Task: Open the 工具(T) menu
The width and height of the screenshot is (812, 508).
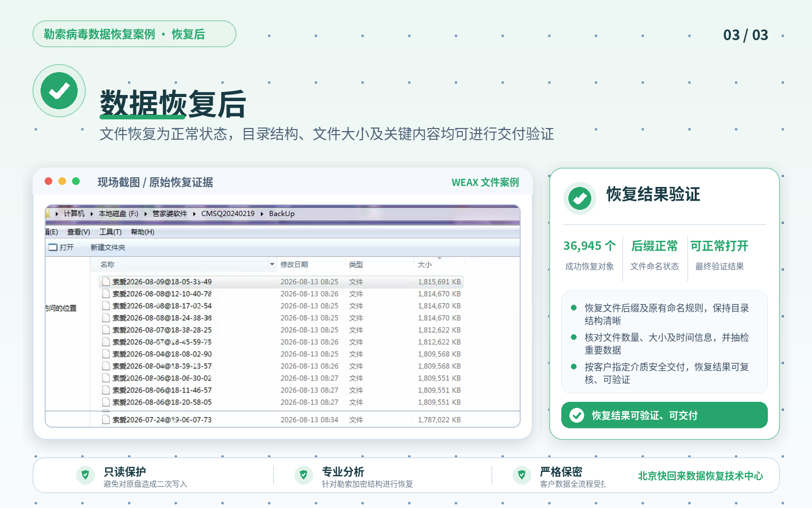Action: [x=111, y=232]
